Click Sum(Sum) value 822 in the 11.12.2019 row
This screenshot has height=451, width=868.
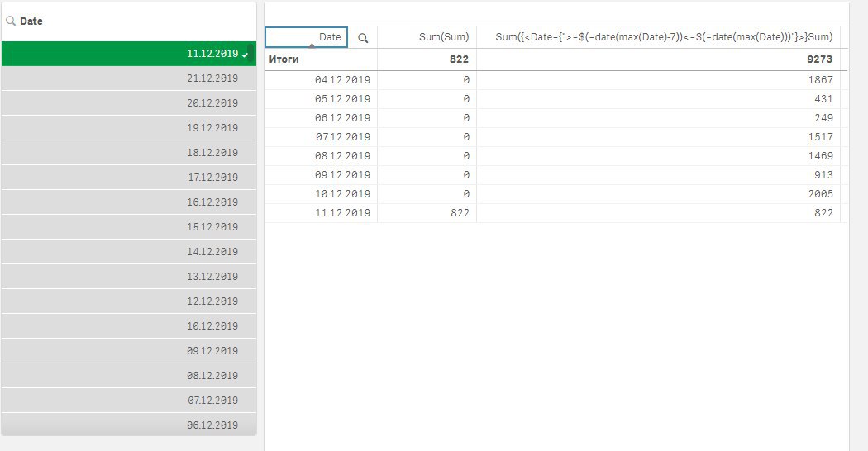click(x=460, y=213)
